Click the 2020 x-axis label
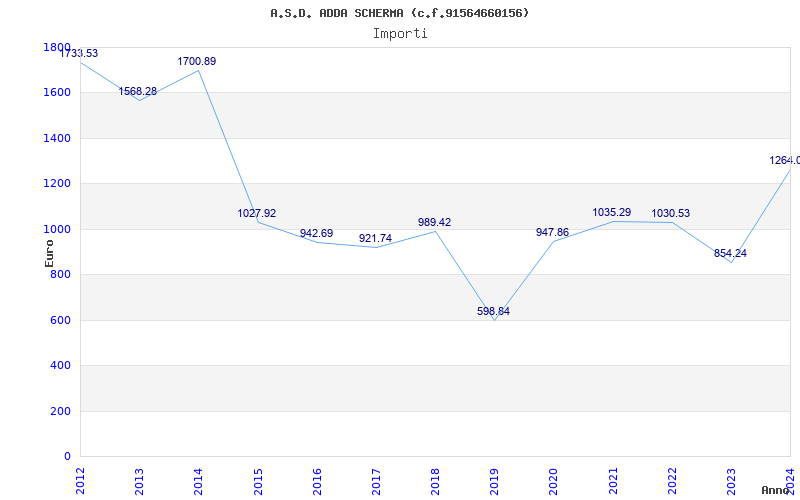Image resolution: width=800 pixels, height=500 pixels. pos(554,481)
